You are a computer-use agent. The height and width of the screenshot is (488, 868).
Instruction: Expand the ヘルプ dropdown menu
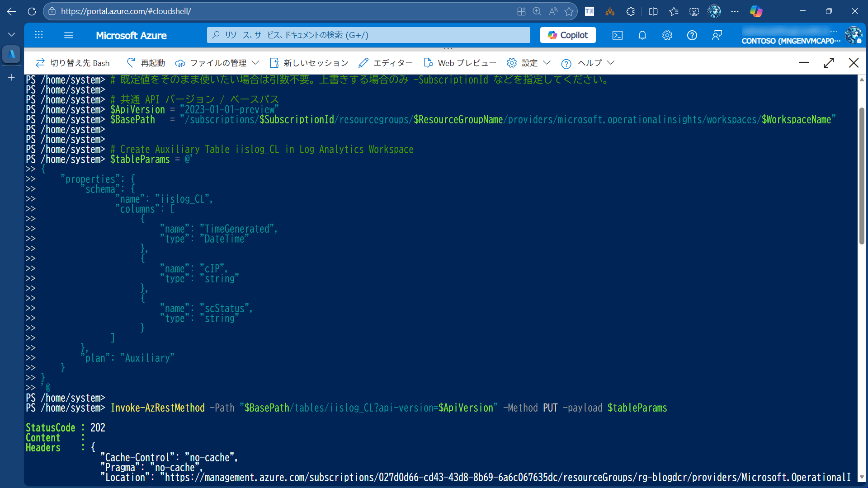[x=588, y=63]
